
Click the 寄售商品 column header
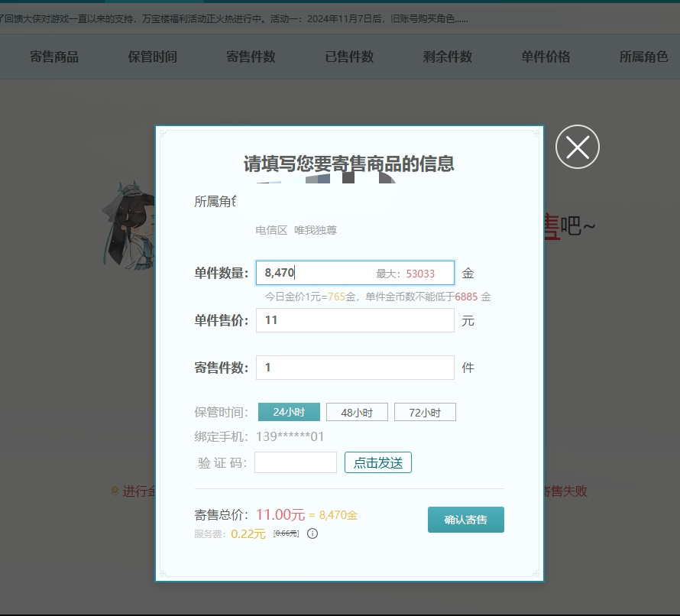click(54, 57)
